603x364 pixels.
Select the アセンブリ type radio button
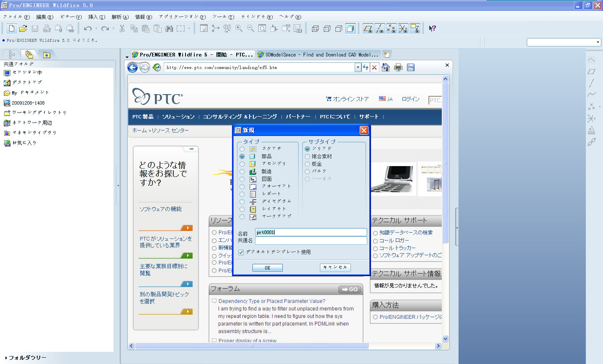pyautogui.click(x=242, y=164)
